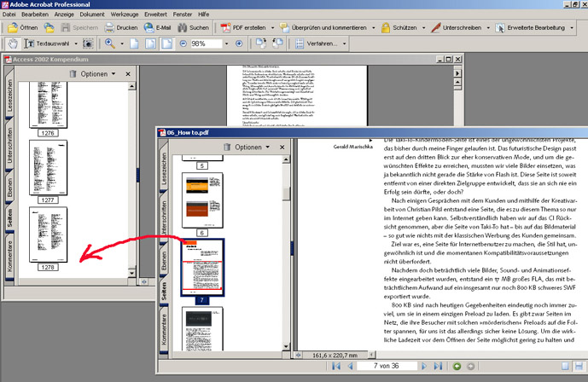This screenshot has width=588, height=382.
Task: Select the snapshot tool icon
Action: tap(88, 43)
